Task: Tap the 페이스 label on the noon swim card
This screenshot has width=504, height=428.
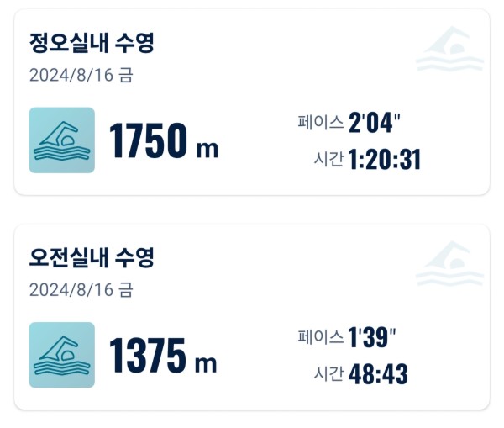Action: coord(321,122)
